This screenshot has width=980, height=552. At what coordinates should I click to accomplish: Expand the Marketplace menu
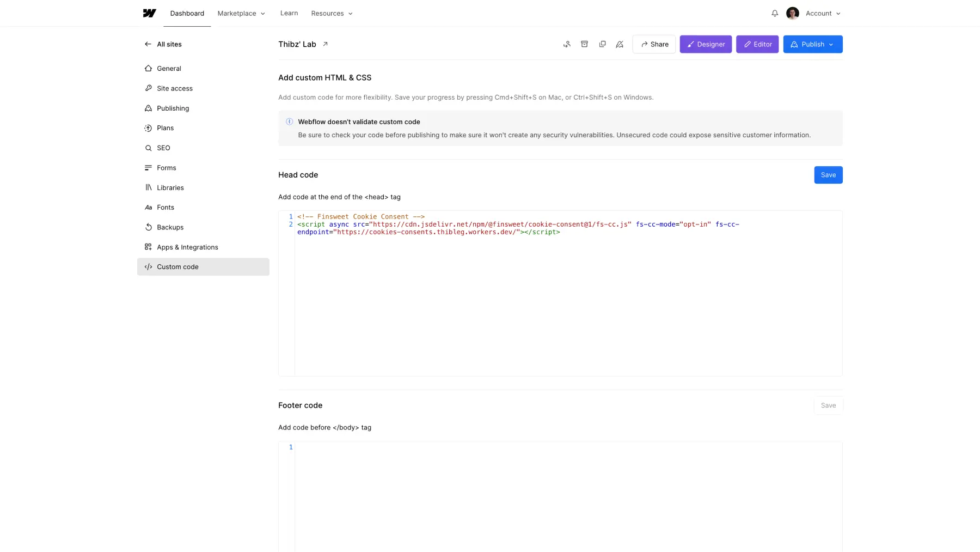[241, 13]
